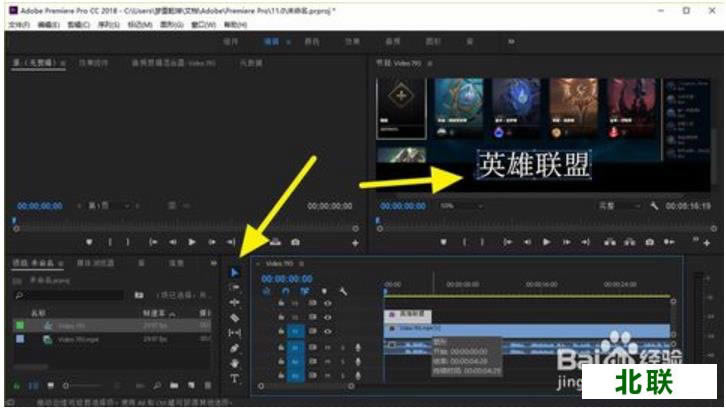Toggle lock on the top video track

tap(281, 302)
